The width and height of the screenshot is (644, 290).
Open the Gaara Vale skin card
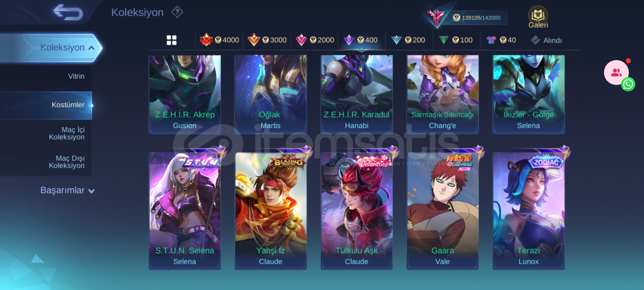[x=442, y=210]
